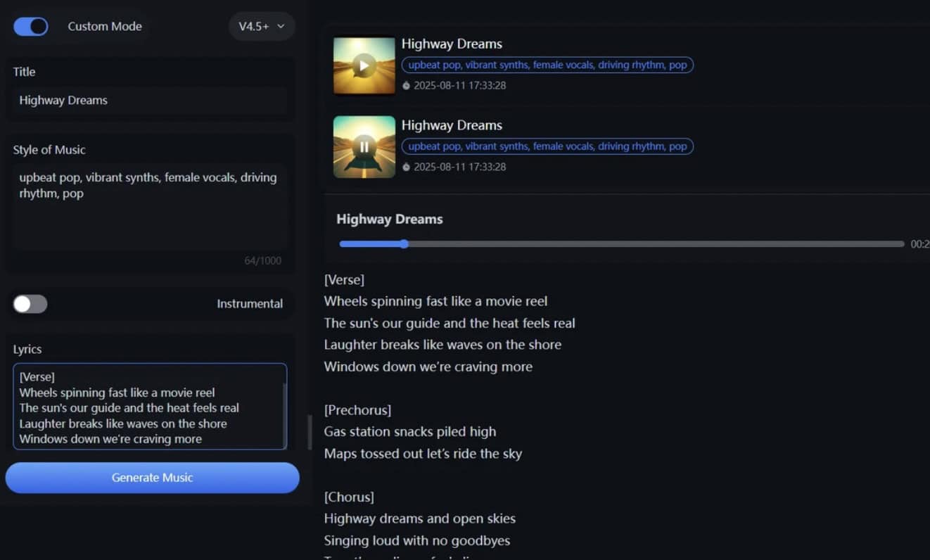The image size is (930, 560).
Task: Select first track's style tags pill
Action: tap(547, 65)
